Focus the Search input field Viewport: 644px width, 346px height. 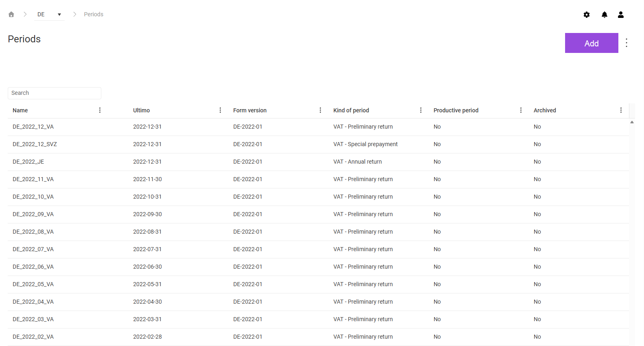tap(55, 93)
